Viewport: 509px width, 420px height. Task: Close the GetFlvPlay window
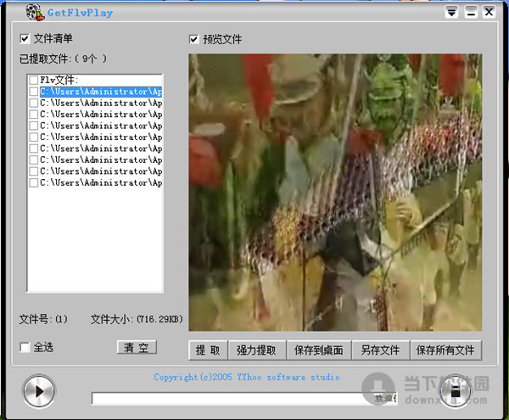tap(489, 13)
